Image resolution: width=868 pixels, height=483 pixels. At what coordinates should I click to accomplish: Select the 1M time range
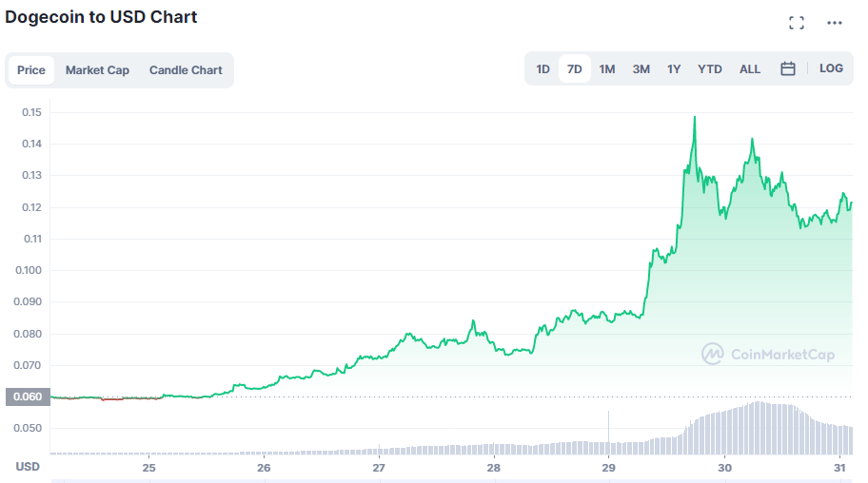click(x=607, y=68)
